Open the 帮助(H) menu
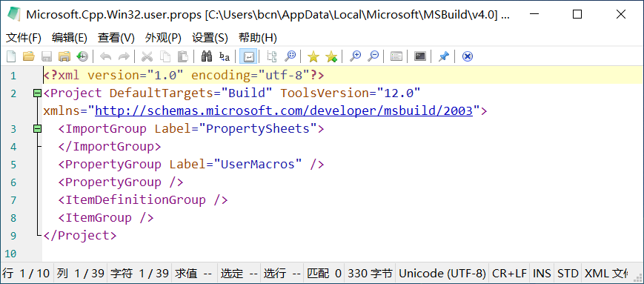 tap(257, 39)
